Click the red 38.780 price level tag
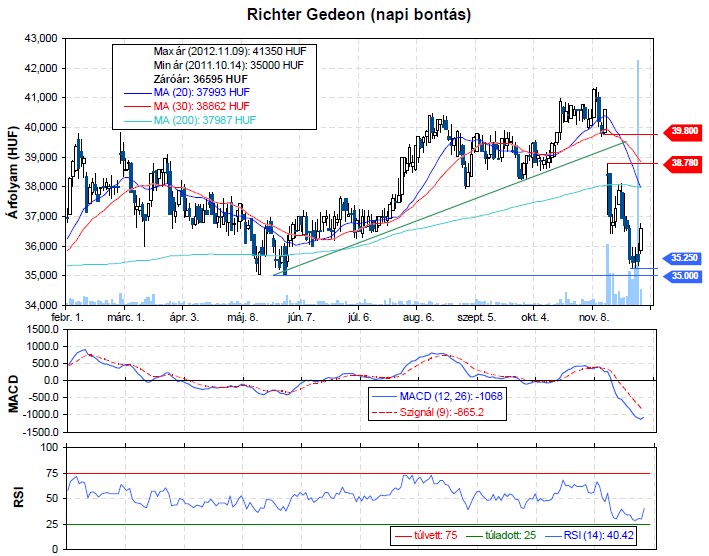Viewport: 709px width, 556px height. pyautogui.click(x=682, y=163)
